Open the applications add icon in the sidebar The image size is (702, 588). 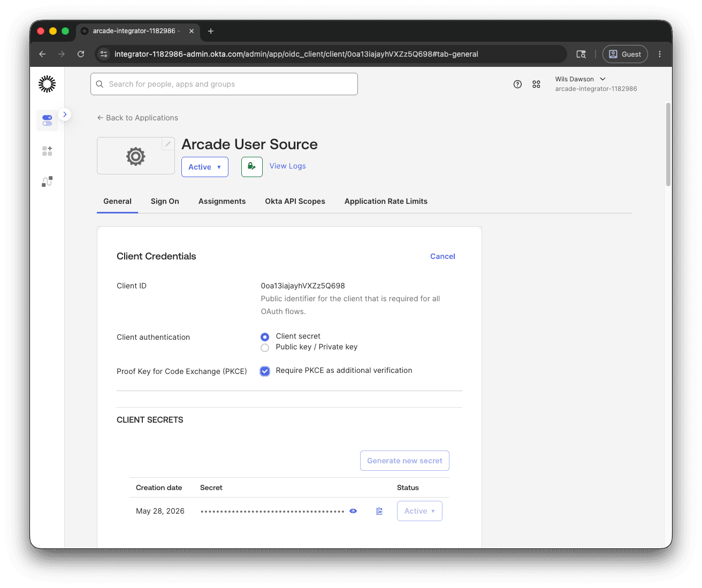coord(47,151)
